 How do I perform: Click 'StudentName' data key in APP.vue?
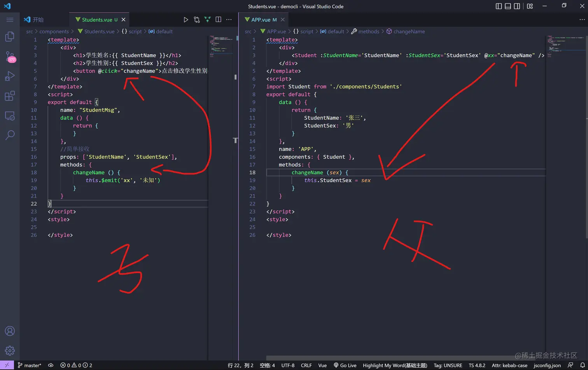[x=321, y=117]
